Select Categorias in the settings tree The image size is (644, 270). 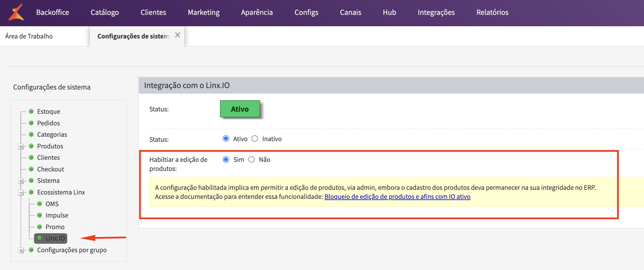52,134
